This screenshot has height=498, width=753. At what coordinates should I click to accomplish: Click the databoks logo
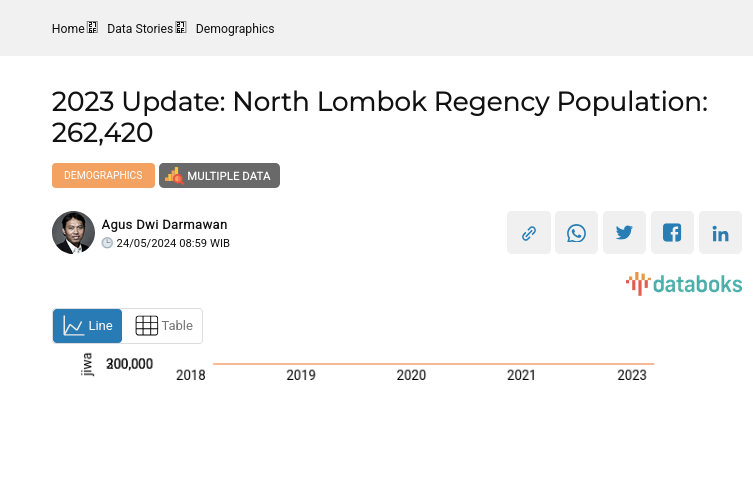(x=684, y=284)
